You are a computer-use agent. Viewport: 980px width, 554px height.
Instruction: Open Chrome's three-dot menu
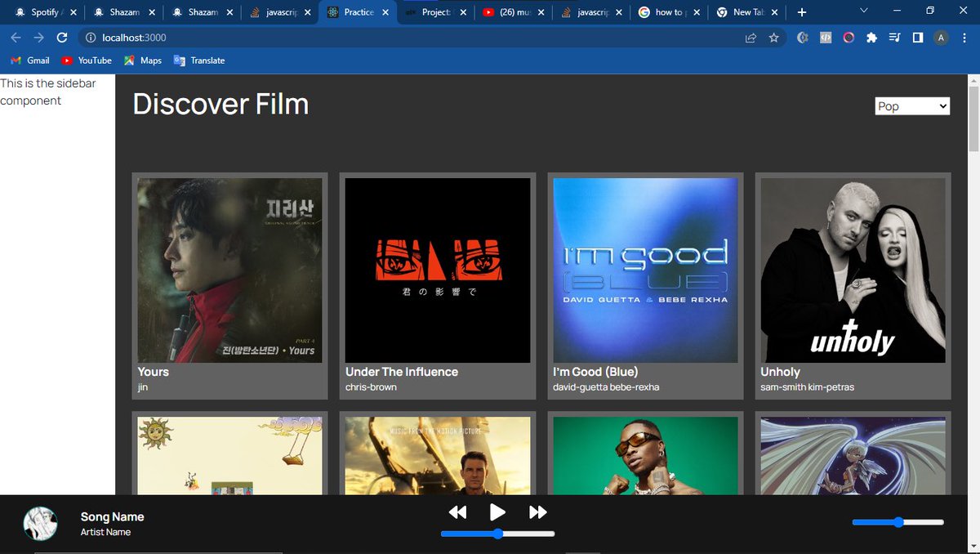965,38
